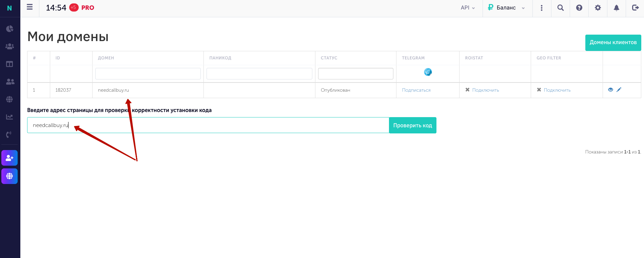This screenshot has width=644, height=258.
Task: Focus the Домен column filter field
Action: coord(148,74)
